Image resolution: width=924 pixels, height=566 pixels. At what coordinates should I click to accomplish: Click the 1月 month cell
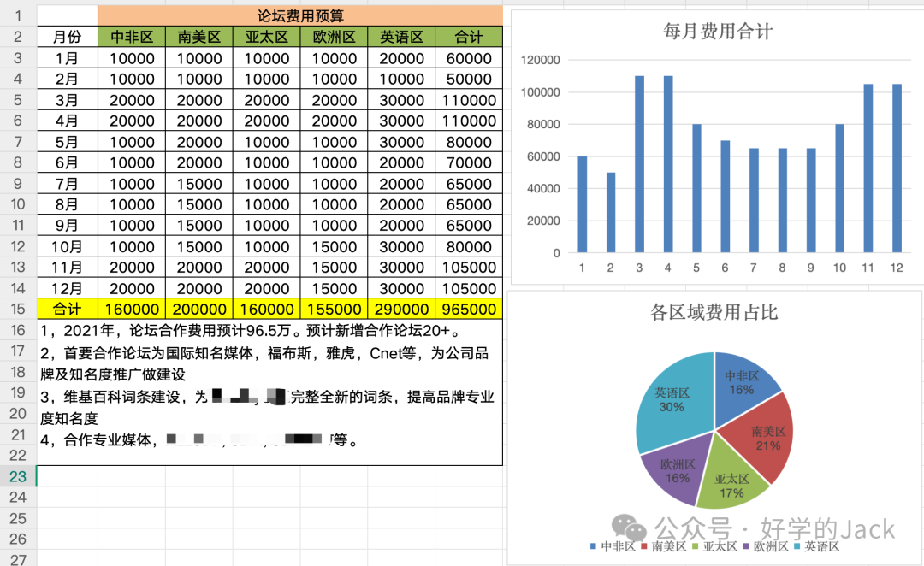click(68, 58)
